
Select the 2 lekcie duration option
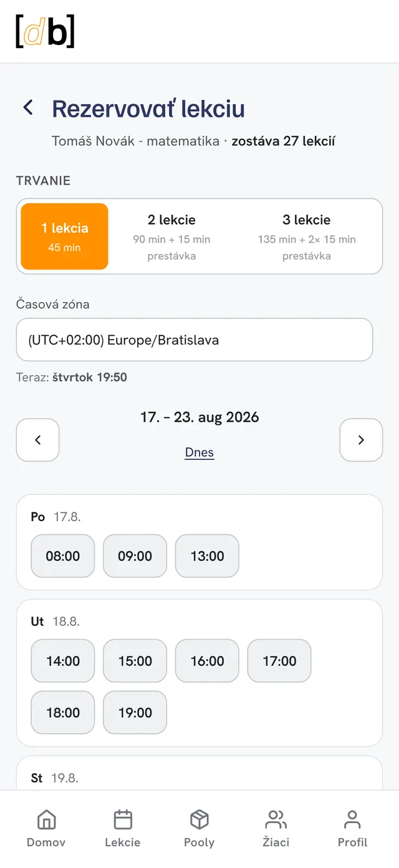click(171, 237)
